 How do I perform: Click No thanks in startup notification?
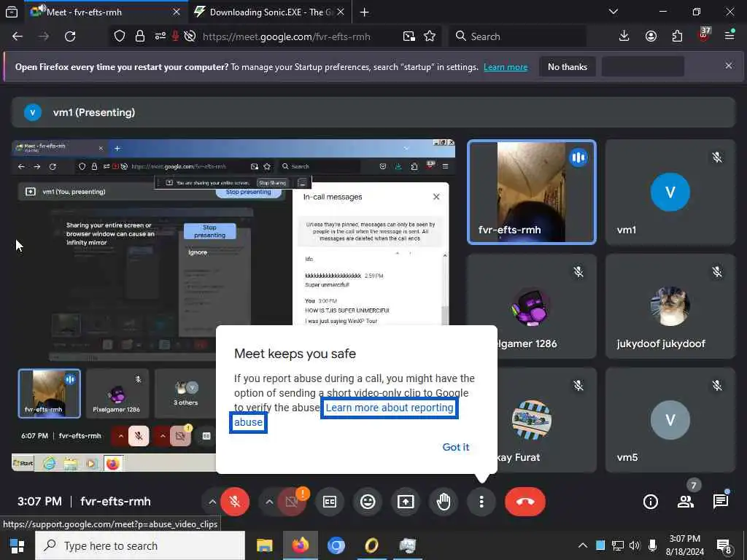[x=568, y=66]
